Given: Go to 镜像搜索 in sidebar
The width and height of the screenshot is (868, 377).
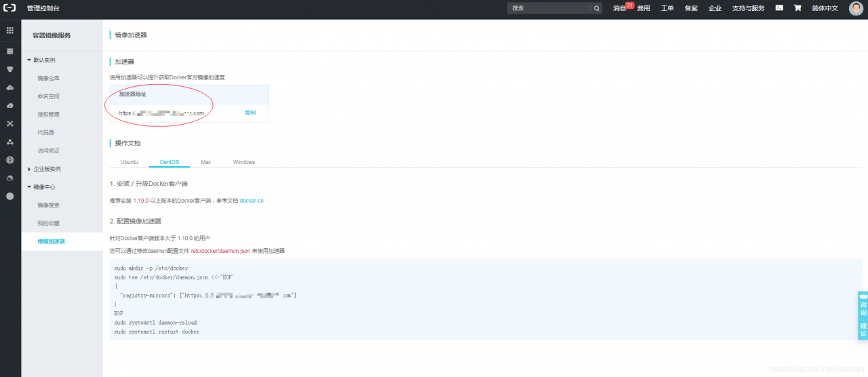Looking at the screenshot, I should 49,205.
